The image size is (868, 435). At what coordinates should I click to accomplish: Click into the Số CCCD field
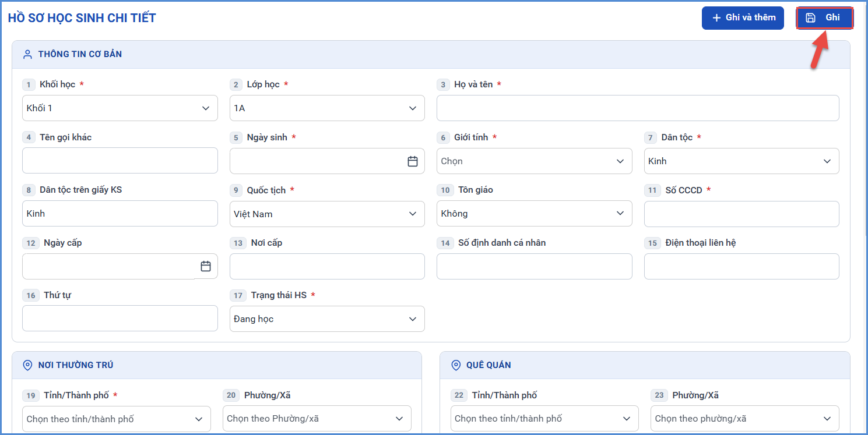pos(742,214)
